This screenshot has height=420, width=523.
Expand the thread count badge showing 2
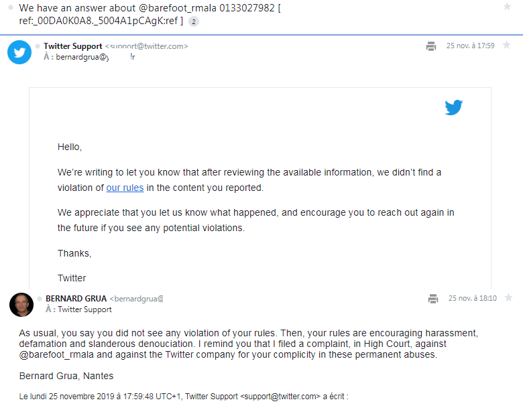(194, 21)
